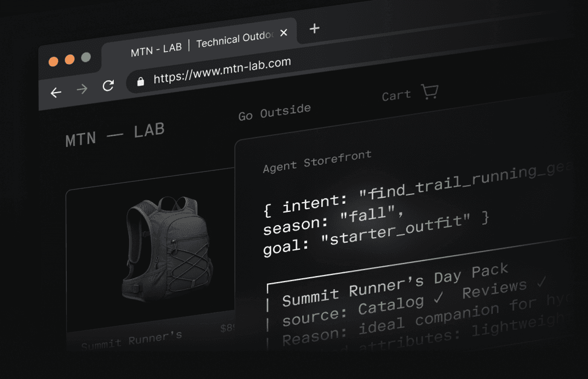Image resolution: width=588 pixels, height=379 pixels.
Task: Open a new tab with the plus icon
Action: (315, 28)
